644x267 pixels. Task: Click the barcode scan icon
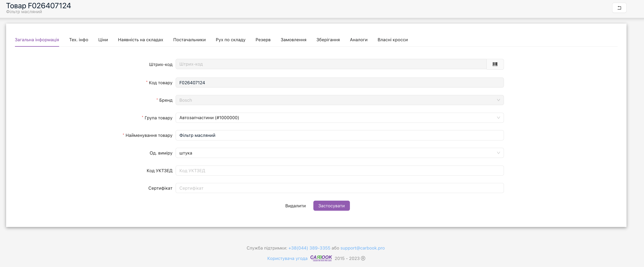point(495,64)
